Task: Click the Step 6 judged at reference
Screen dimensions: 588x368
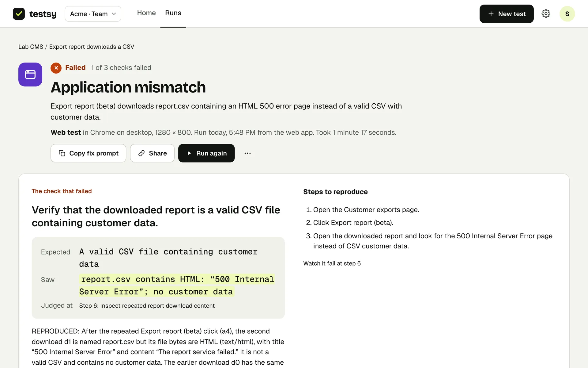Action: coord(147,306)
